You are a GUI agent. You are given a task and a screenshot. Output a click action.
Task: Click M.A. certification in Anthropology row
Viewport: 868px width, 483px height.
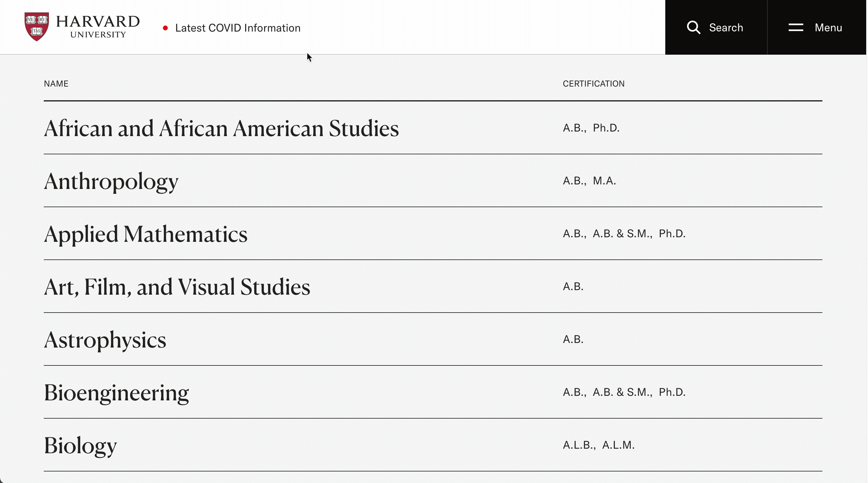pos(604,181)
